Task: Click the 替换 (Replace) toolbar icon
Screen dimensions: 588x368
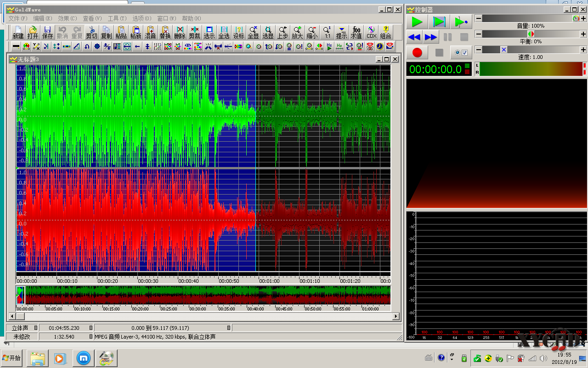Action: pos(165,32)
